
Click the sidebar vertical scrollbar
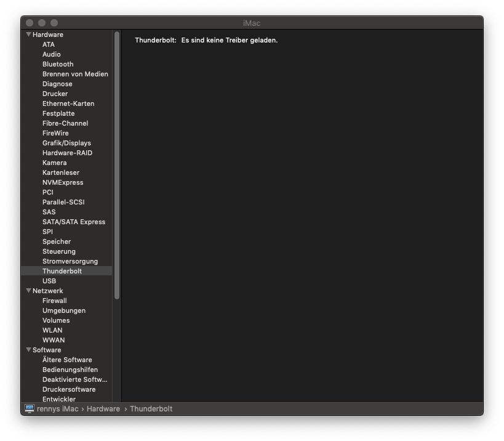117,165
